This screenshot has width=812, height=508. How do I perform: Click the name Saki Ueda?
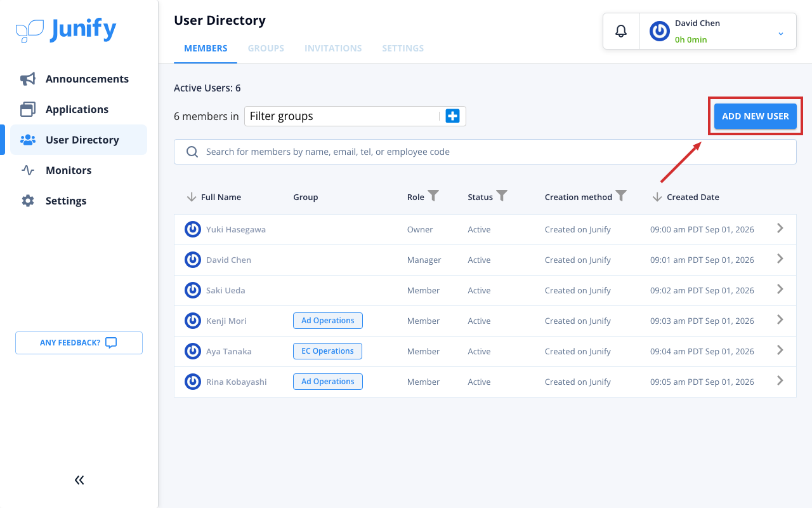(226, 290)
